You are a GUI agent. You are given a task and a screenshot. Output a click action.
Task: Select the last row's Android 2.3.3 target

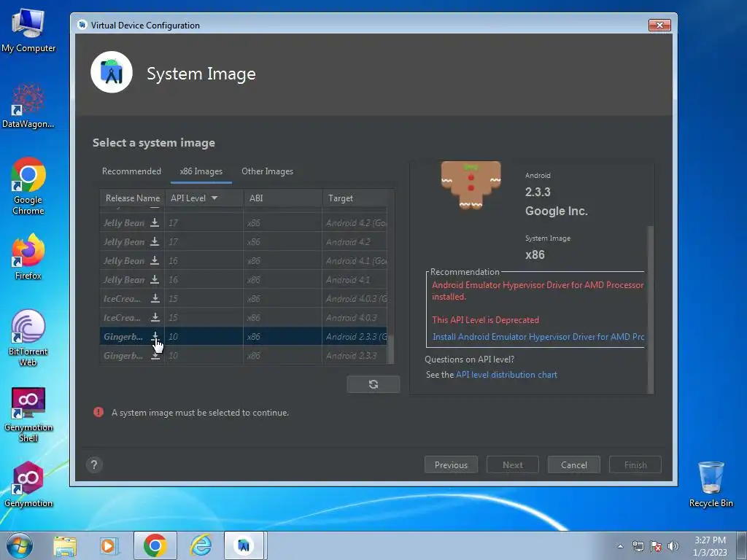pos(355,356)
